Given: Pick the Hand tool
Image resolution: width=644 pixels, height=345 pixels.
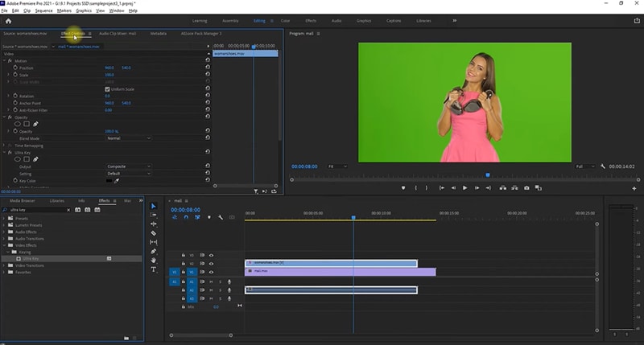Looking at the screenshot, I should click(154, 260).
